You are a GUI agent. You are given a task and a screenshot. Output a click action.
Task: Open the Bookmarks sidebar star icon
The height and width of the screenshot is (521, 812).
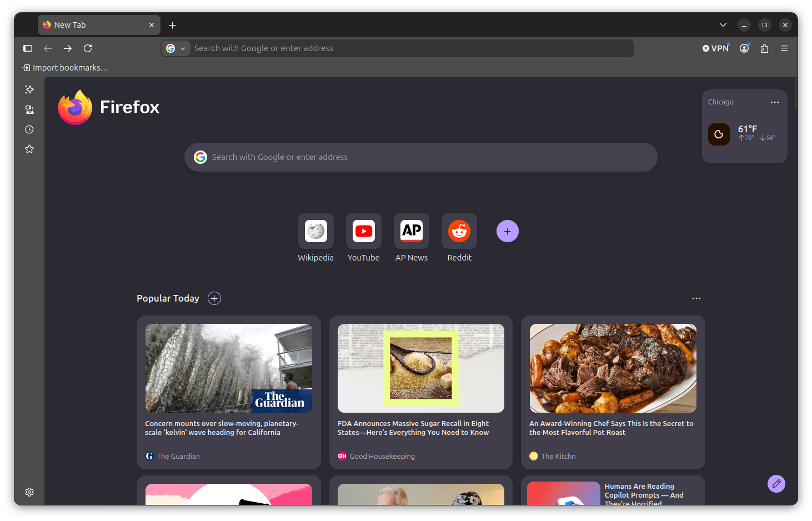pyautogui.click(x=29, y=149)
